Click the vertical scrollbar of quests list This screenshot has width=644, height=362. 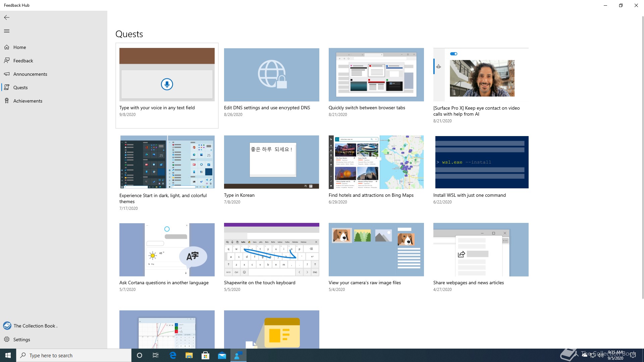tap(642, 158)
